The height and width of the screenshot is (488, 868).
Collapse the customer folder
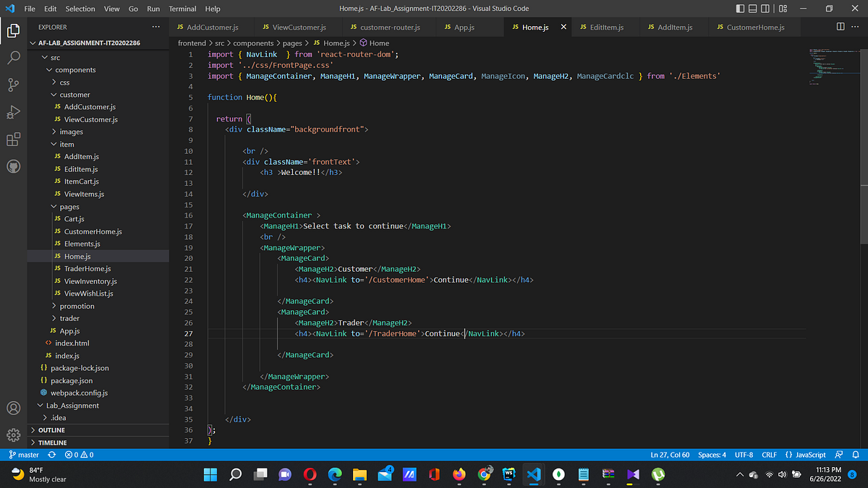point(75,95)
